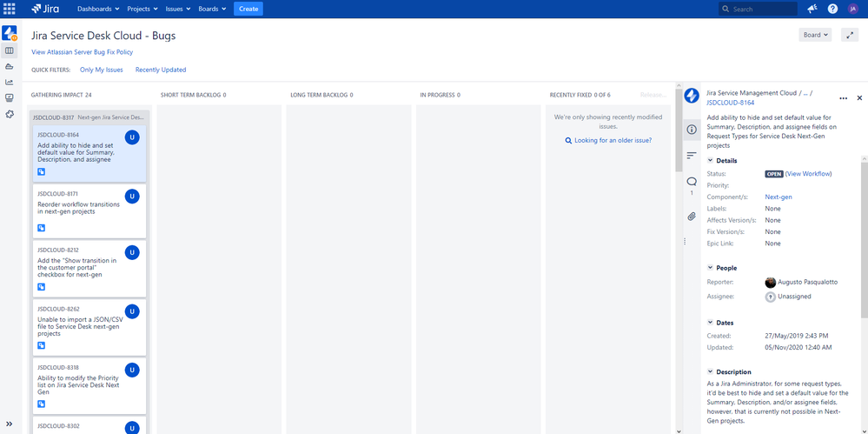This screenshot has width=868, height=434.
Task: Click the project icon in detail panel
Action: 692,96
